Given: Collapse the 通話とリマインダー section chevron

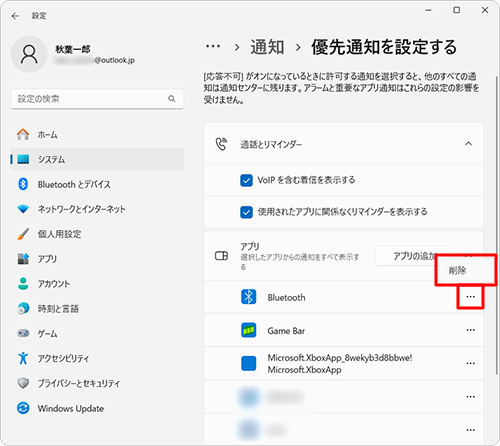Looking at the screenshot, I should [x=468, y=144].
